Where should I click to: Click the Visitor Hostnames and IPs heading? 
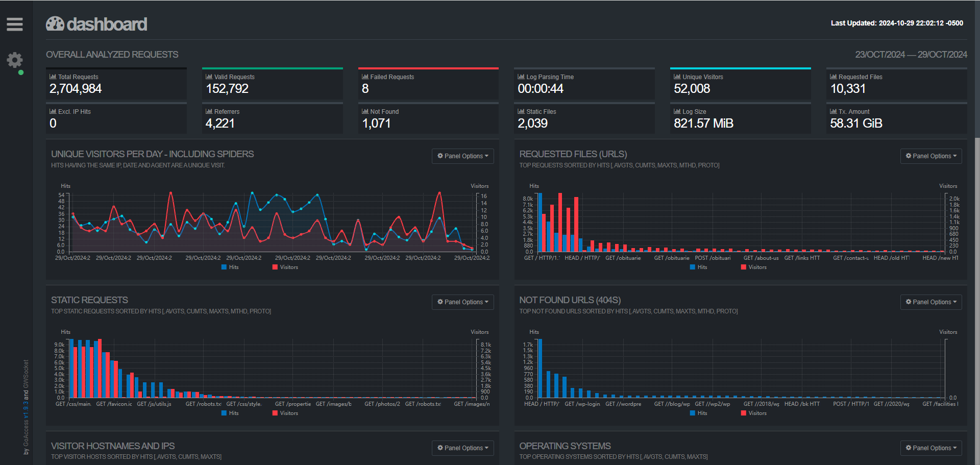[x=113, y=446]
